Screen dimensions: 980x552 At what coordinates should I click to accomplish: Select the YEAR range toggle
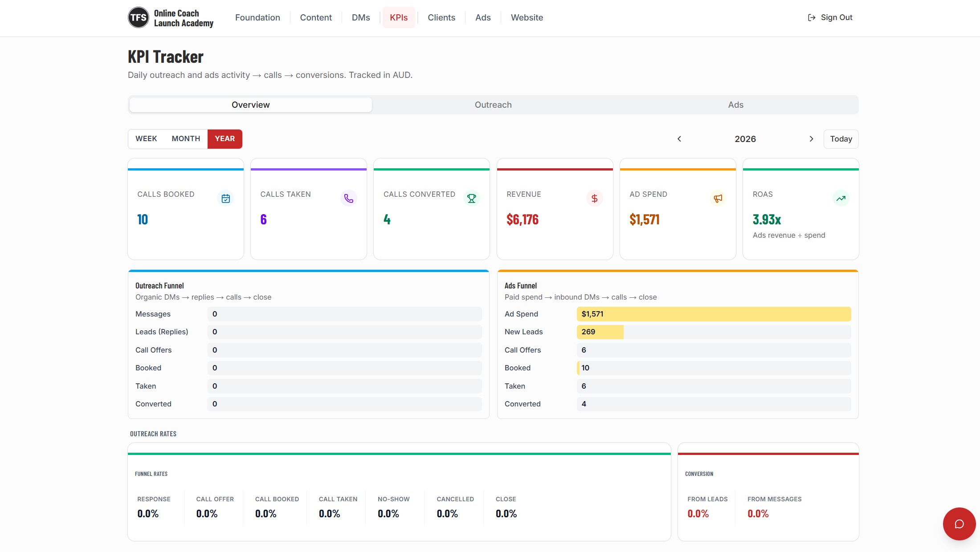(x=225, y=139)
